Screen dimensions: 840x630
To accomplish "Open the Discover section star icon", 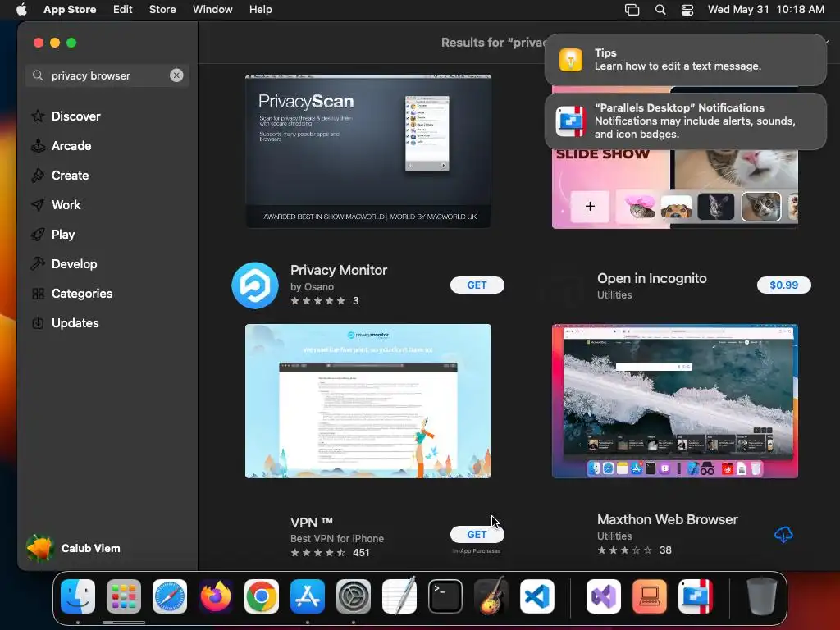I will point(38,116).
